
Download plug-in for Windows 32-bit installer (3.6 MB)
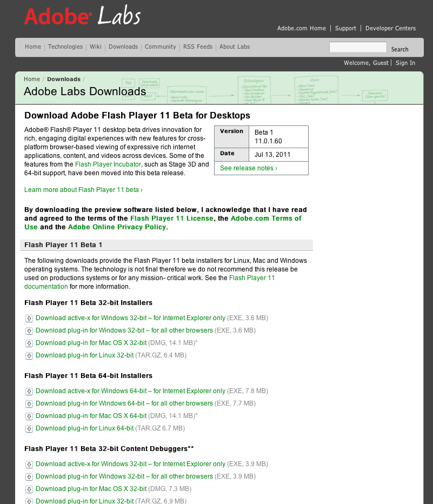pyautogui.click(x=124, y=330)
